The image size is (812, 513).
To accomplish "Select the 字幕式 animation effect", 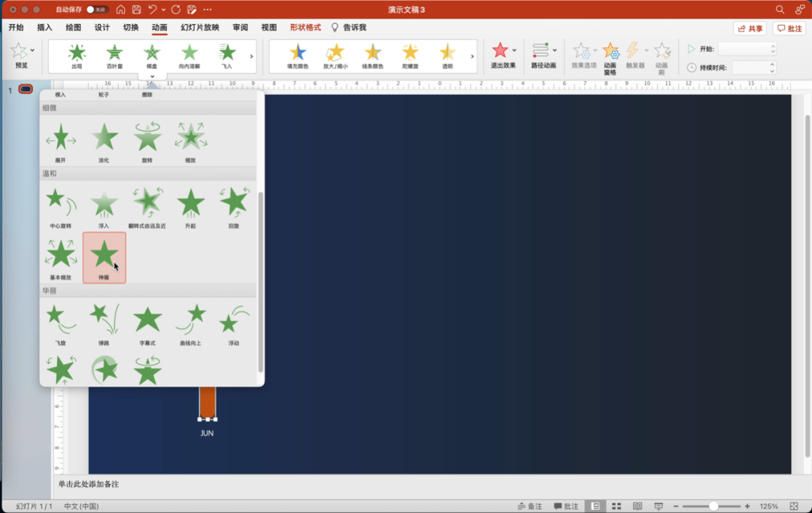I will 147,324.
